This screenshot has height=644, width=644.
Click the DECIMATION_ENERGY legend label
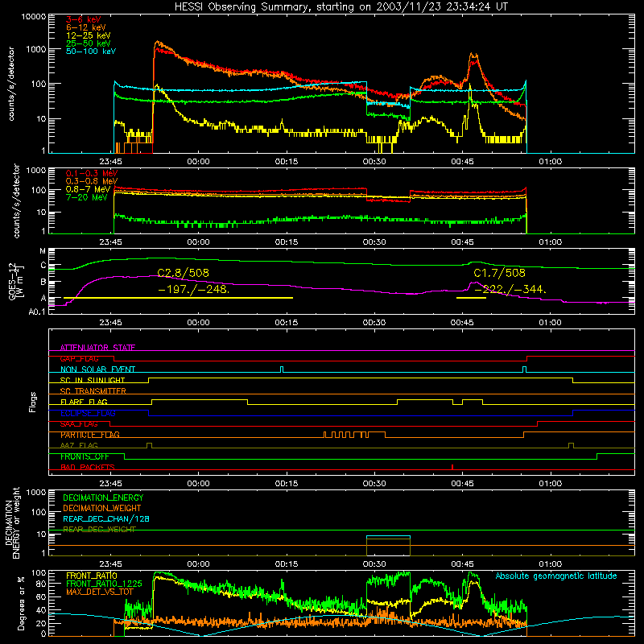(x=103, y=497)
